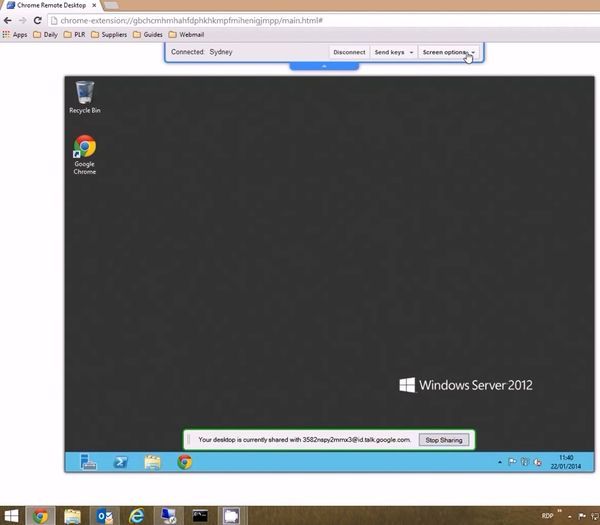600x525 pixels.
Task: Open the PLR bookmarks folder
Action: tap(75, 34)
